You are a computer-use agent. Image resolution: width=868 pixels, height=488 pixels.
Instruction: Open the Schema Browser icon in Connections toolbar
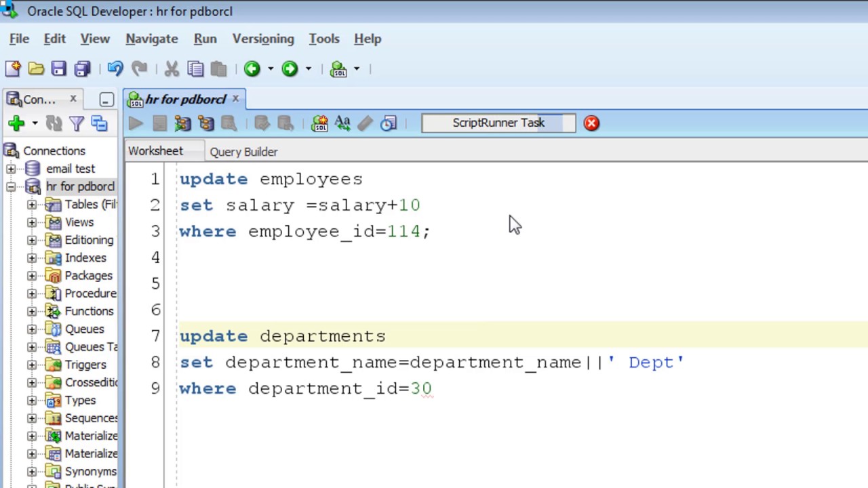coord(100,123)
